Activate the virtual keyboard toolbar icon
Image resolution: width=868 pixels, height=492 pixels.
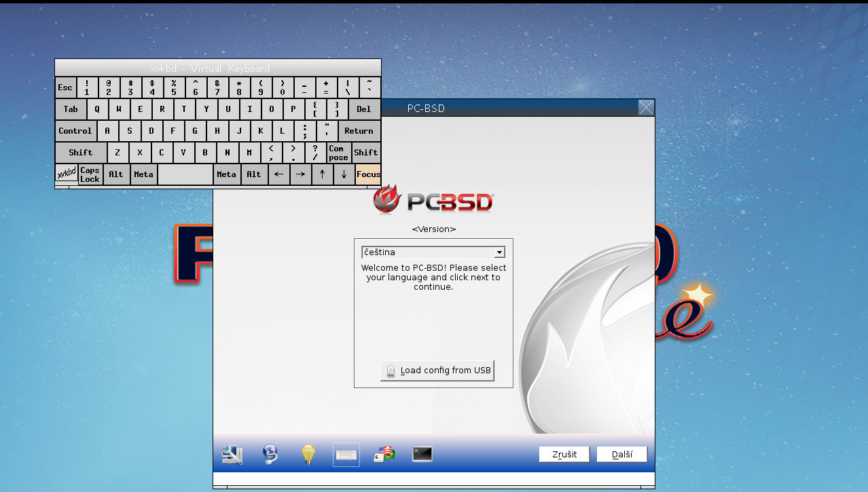click(346, 454)
